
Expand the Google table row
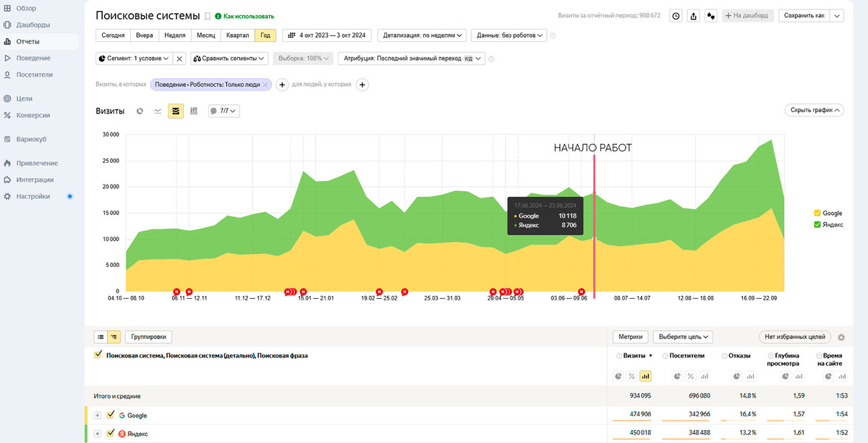click(x=98, y=415)
